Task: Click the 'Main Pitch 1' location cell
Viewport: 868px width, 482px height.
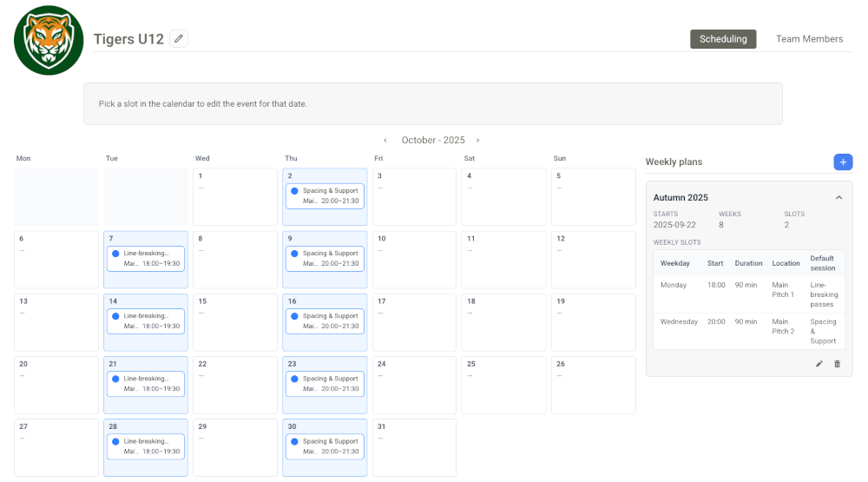Action: 783,290
